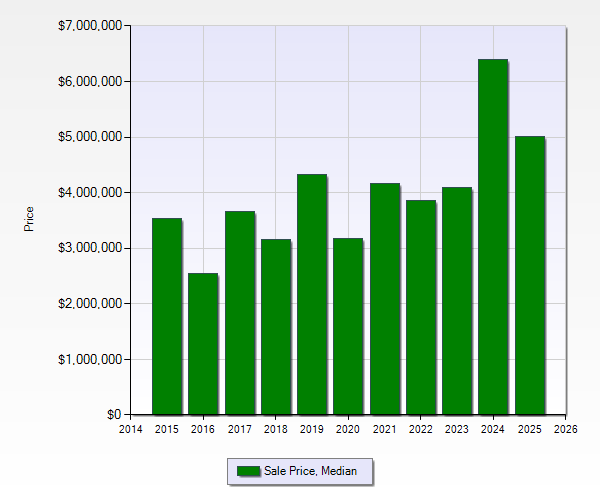Click the $1,000,000 y-axis label
Screen dimensions: 600x500
tap(88, 359)
